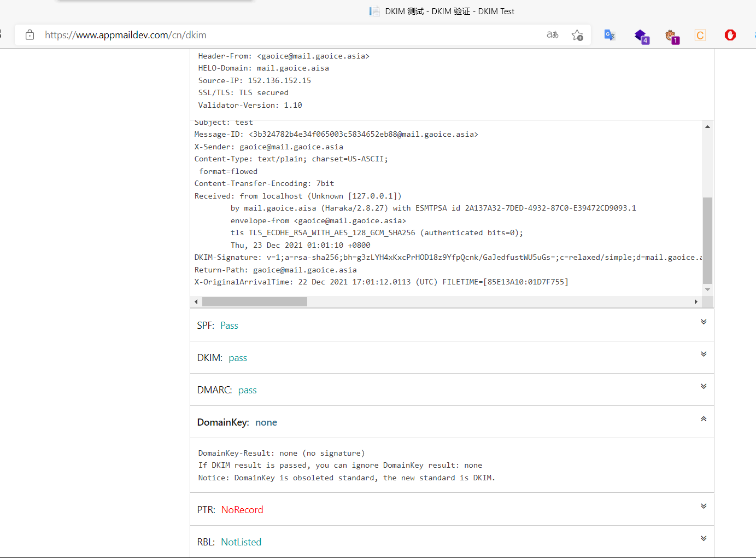Image resolution: width=756 pixels, height=558 pixels.
Task: Expand the DMARC result section
Action: coord(704,386)
